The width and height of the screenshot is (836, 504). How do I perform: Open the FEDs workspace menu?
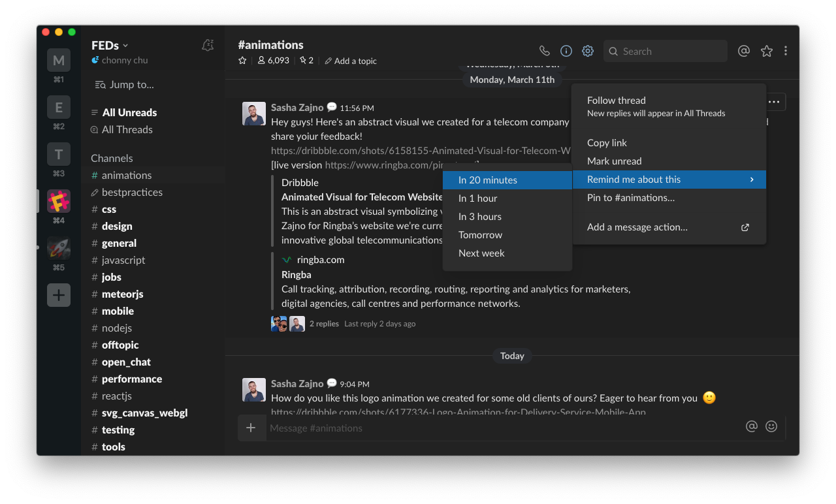click(110, 45)
